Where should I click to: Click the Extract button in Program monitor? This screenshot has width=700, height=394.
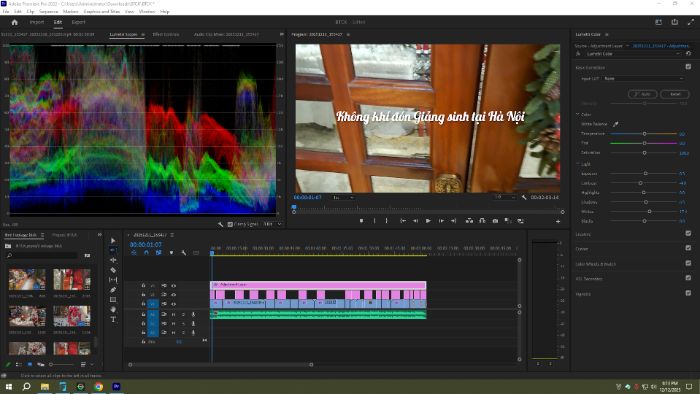point(482,221)
